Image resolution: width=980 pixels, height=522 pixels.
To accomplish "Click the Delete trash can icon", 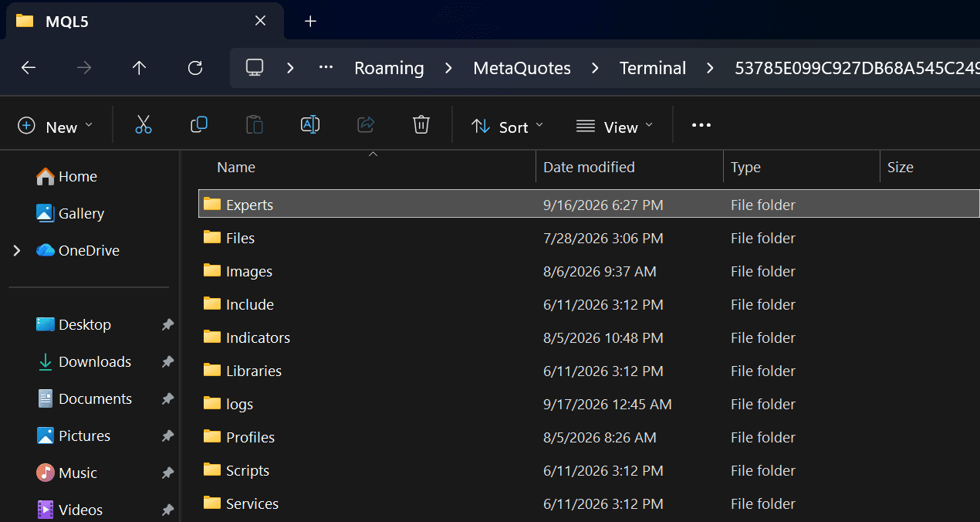I will [421, 125].
